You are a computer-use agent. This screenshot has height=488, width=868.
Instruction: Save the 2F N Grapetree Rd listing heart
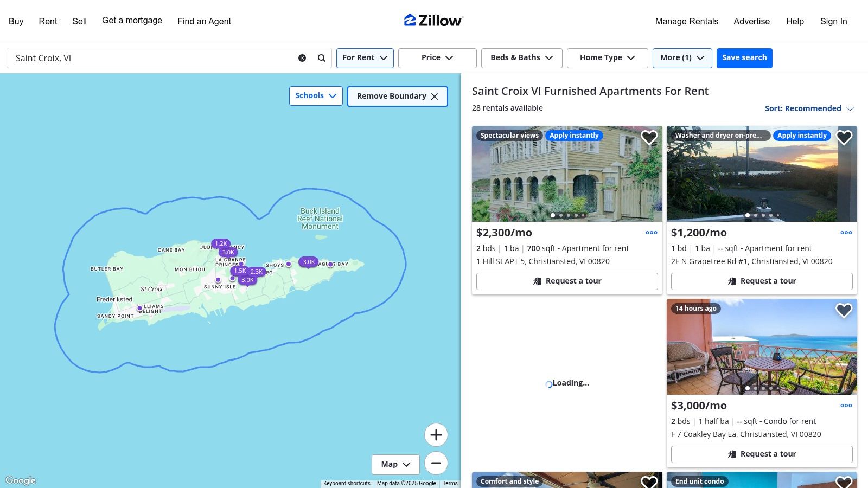[x=844, y=138]
